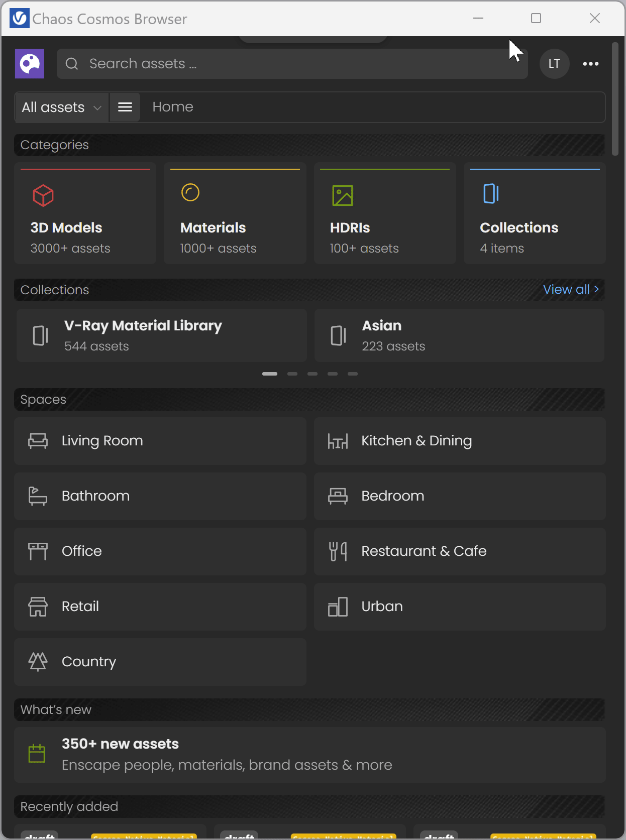Open the Materials category card

[x=235, y=213]
